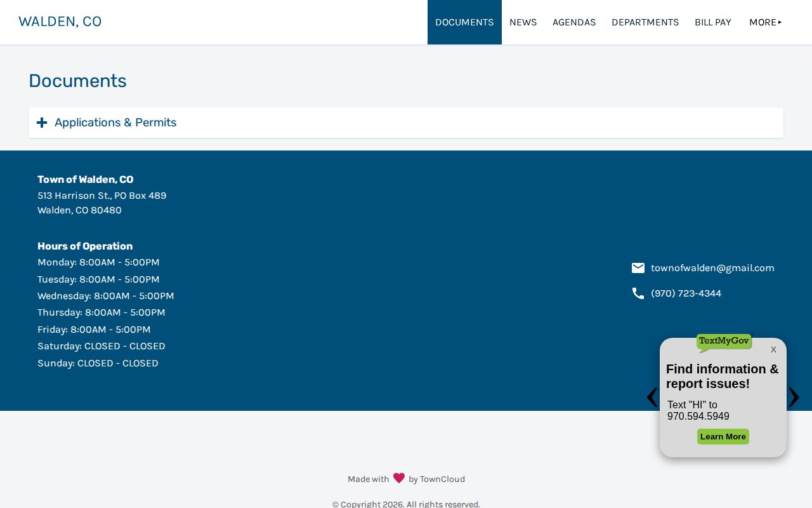Click the TextMyGov speech bubble logo
Image resolution: width=812 pixels, height=508 pixels.
click(x=724, y=343)
